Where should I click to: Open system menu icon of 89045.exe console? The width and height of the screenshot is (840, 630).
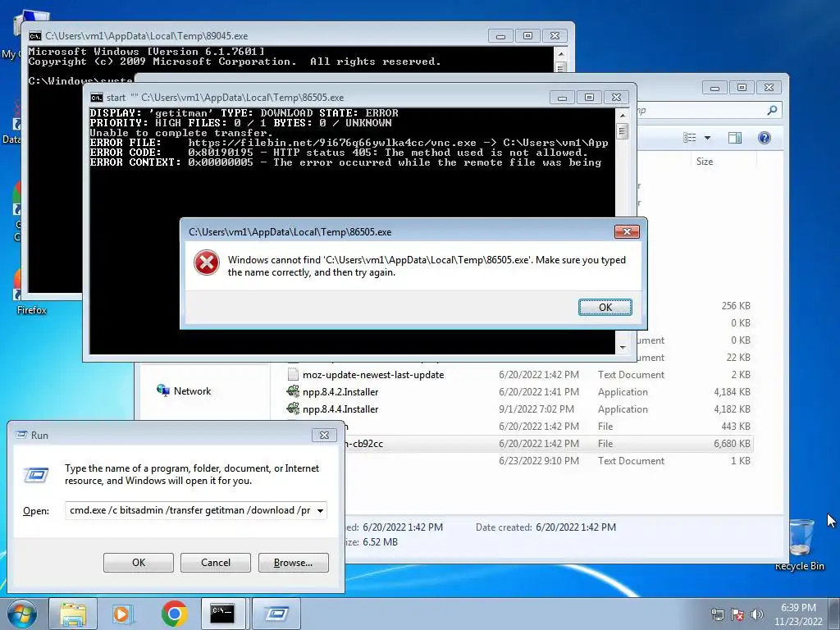click(34, 36)
